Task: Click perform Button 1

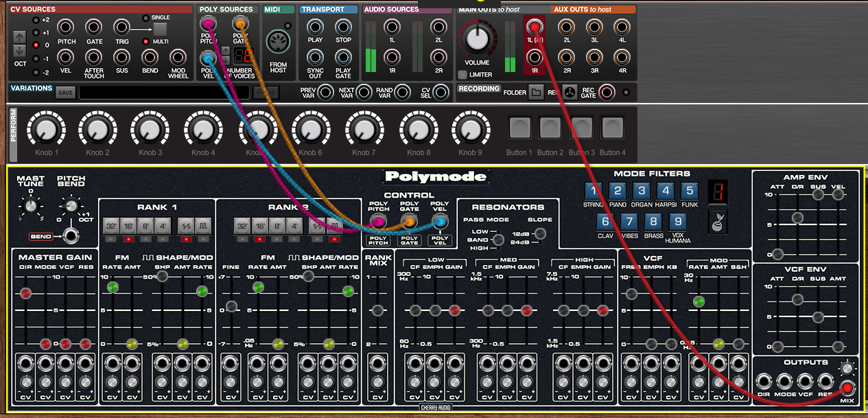Action: point(519,128)
